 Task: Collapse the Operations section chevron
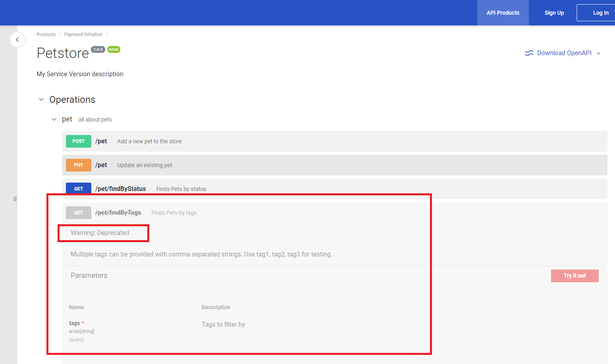(x=41, y=100)
